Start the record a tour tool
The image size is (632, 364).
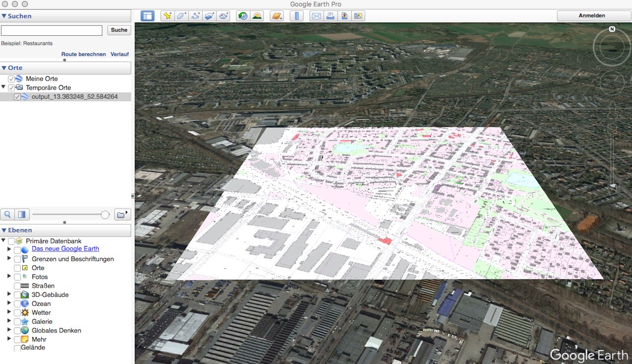[224, 16]
